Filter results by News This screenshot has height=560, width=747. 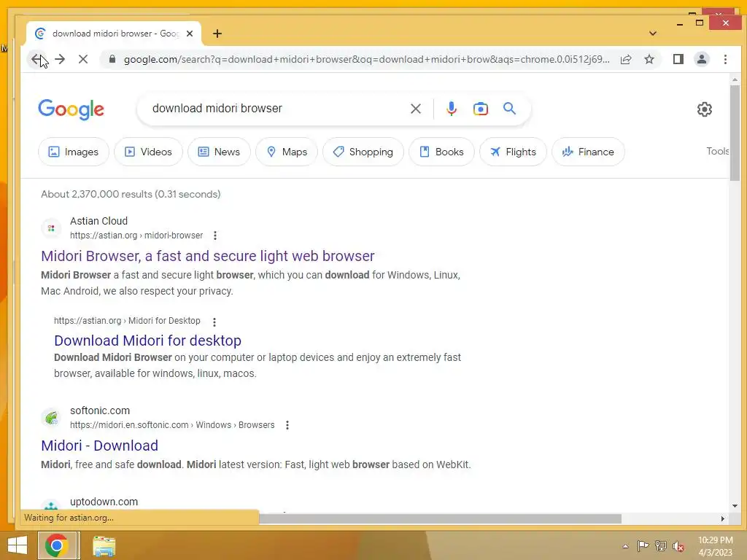(x=219, y=152)
